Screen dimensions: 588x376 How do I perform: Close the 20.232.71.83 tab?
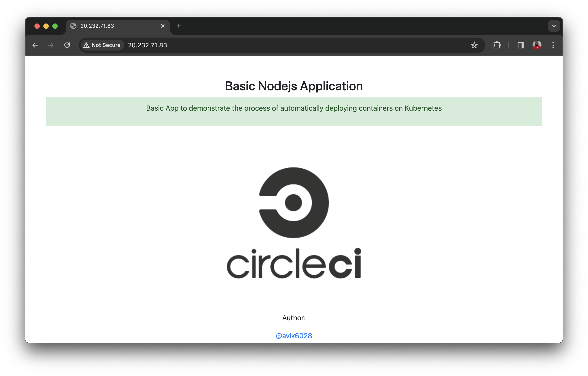pyautogui.click(x=163, y=26)
